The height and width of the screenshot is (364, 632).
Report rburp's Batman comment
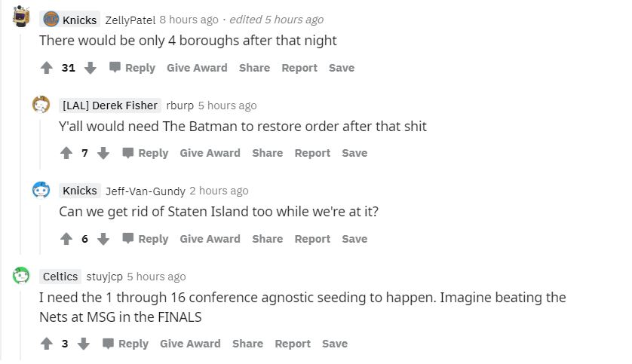pos(312,153)
